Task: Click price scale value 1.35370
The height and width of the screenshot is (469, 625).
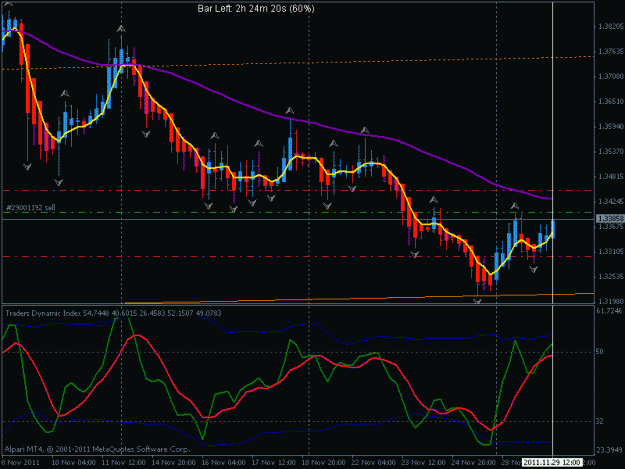Action: click(611, 151)
